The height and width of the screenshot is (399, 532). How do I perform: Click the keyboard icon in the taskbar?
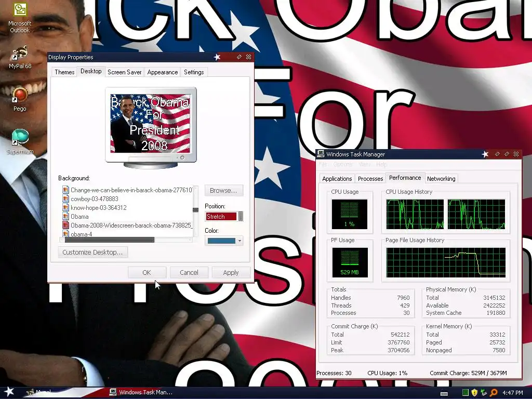tap(444, 394)
